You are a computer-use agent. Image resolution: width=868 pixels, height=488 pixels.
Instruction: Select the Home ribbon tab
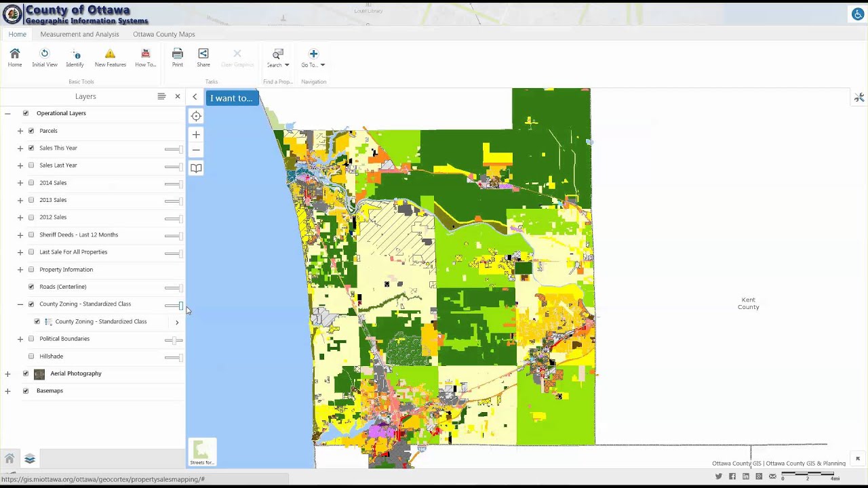pos(18,34)
